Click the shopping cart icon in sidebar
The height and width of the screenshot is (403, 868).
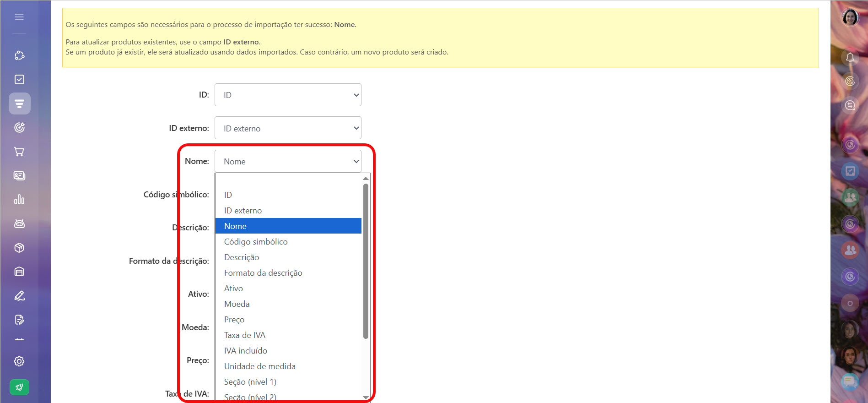19,152
